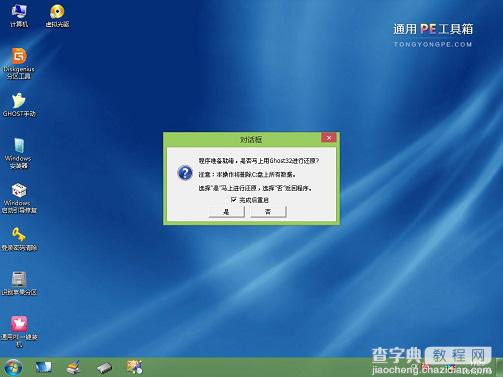Open the GHOST manual ghost icon
The height and width of the screenshot is (377, 503).
[x=19, y=105]
